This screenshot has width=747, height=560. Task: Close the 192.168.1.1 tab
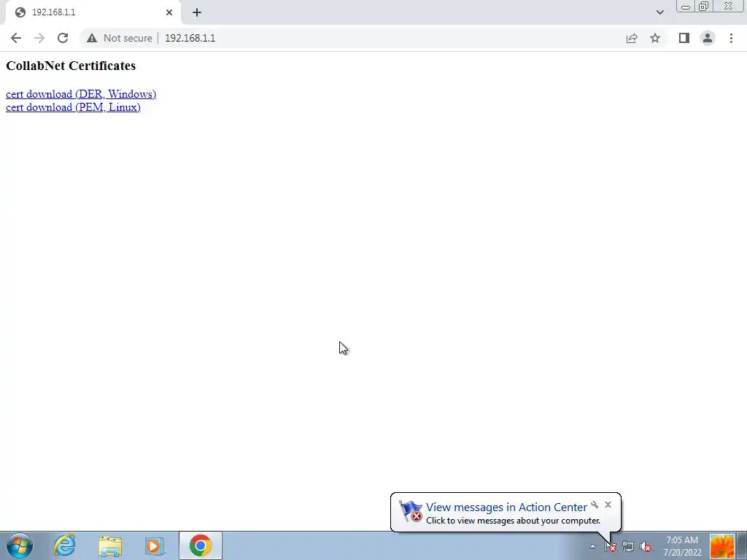point(169,12)
